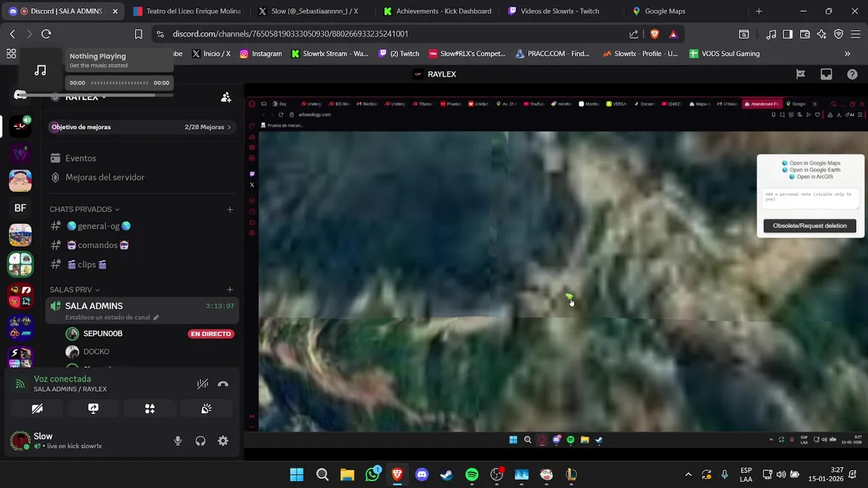
Task: Deafen audio with headphones icon
Action: click(200, 441)
